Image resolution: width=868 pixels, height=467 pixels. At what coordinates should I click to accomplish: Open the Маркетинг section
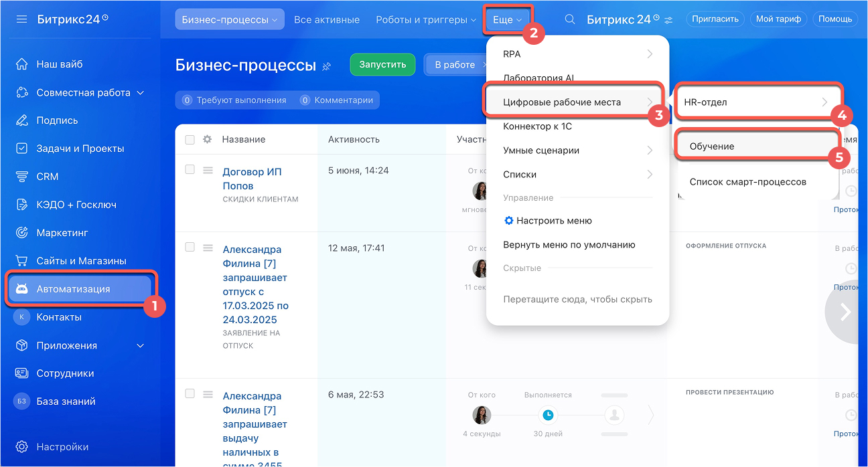click(62, 233)
